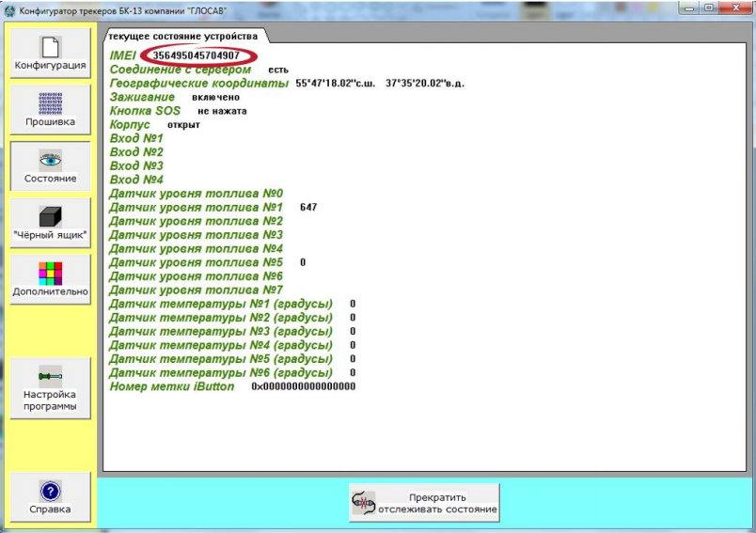The width and height of the screenshot is (756, 533).
Task: Click the Соединение с сервером label
Action: [x=181, y=70]
